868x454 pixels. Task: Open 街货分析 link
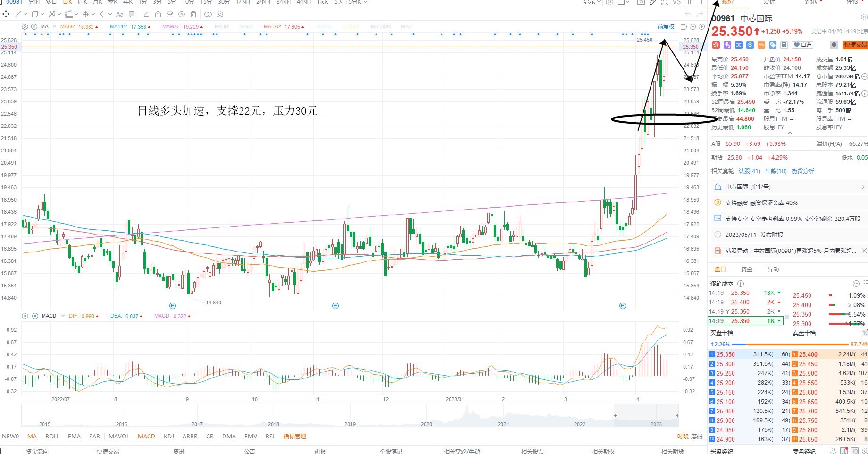coord(803,171)
